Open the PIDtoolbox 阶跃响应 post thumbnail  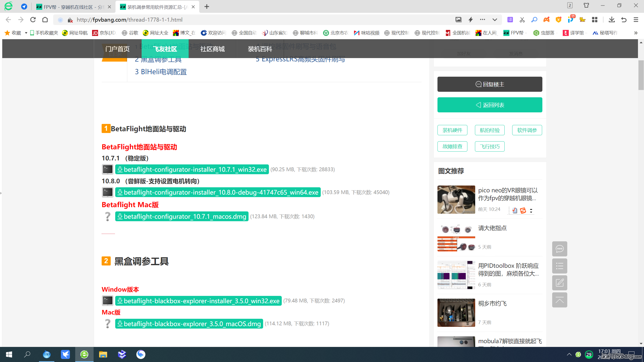coord(456,275)
